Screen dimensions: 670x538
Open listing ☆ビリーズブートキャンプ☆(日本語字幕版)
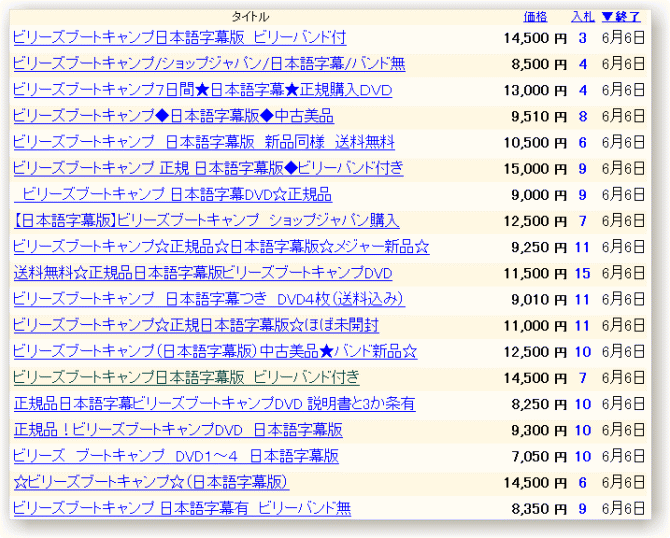click(151, 482)
